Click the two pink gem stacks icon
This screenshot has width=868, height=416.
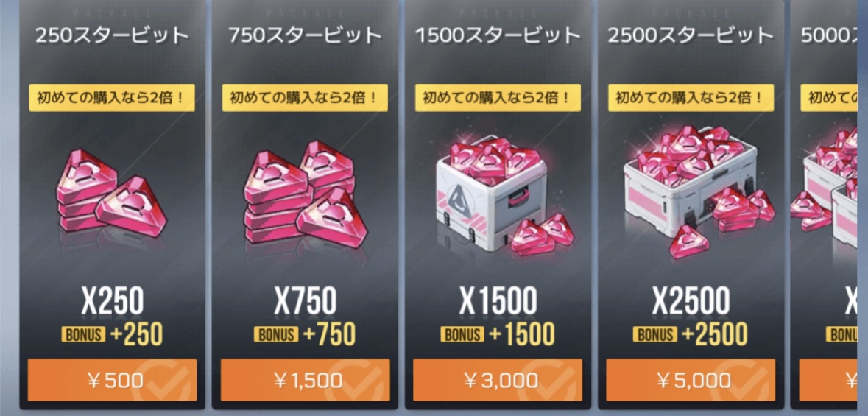coord(111,194)
